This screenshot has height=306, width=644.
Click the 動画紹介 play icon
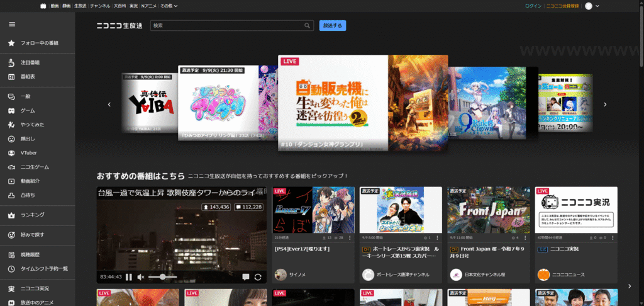[x=11, y=181]
